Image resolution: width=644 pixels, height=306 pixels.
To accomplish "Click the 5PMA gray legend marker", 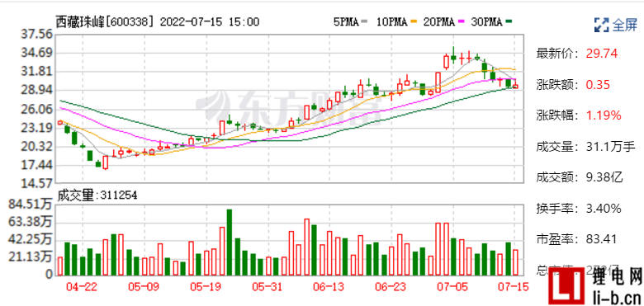I will 365,22.
